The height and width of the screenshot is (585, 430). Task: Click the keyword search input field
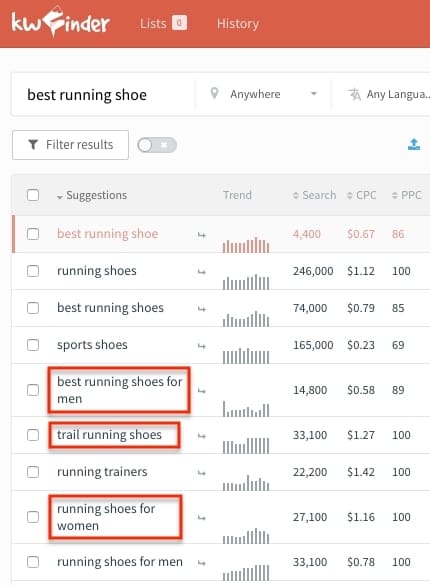click(x=103, y=95)
